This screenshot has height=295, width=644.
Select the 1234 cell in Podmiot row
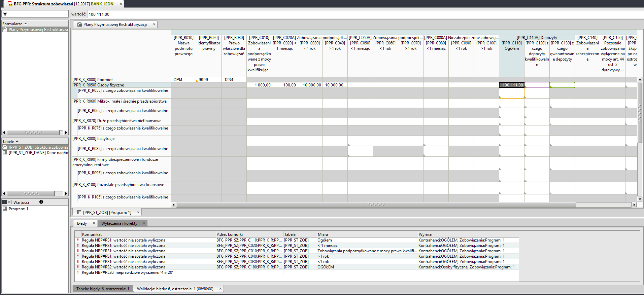pos(234,80)
